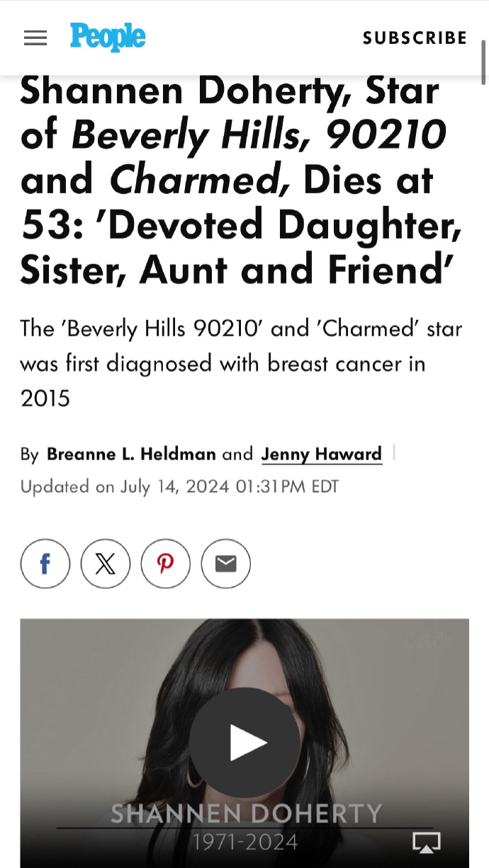
Task: Share the article on X
Action: (x=106, y=564)
